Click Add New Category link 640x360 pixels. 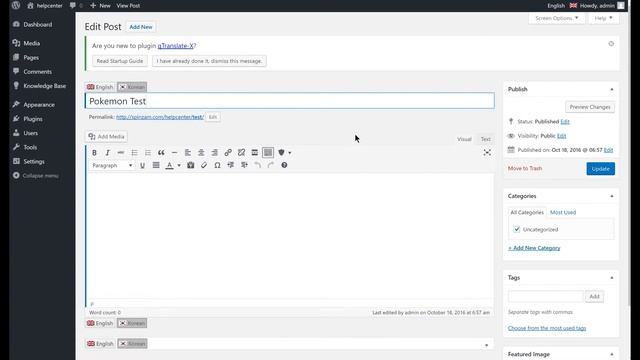[x=534, y=248]
